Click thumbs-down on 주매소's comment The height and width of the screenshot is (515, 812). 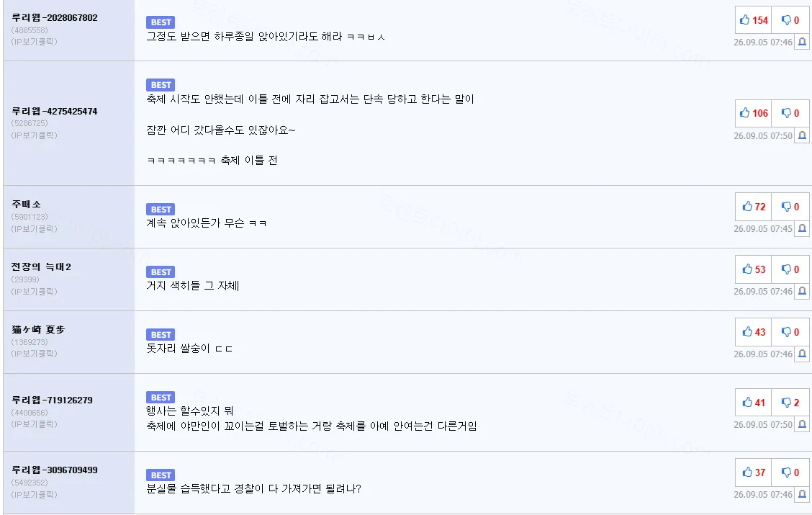coord(790,207)
